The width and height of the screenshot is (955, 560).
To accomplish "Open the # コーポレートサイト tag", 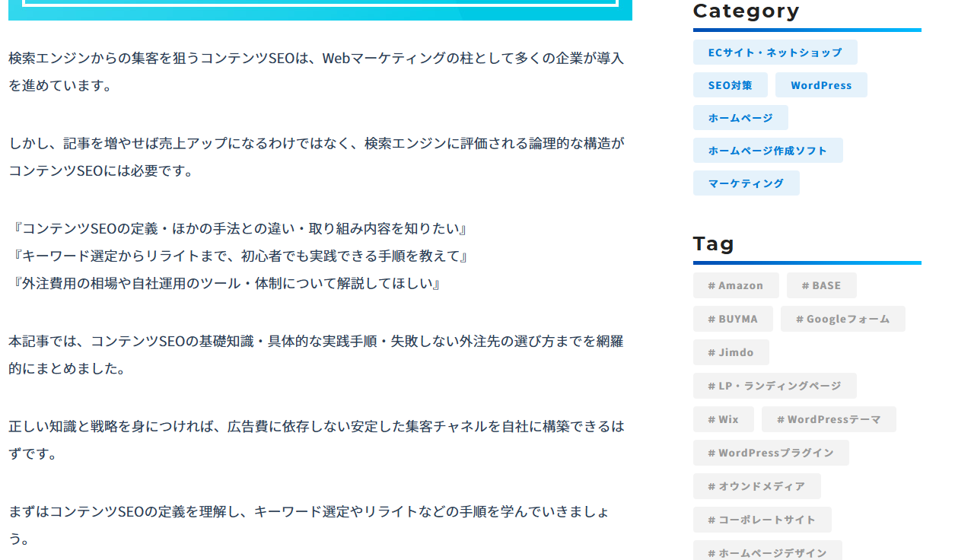I will click(762, 520).
